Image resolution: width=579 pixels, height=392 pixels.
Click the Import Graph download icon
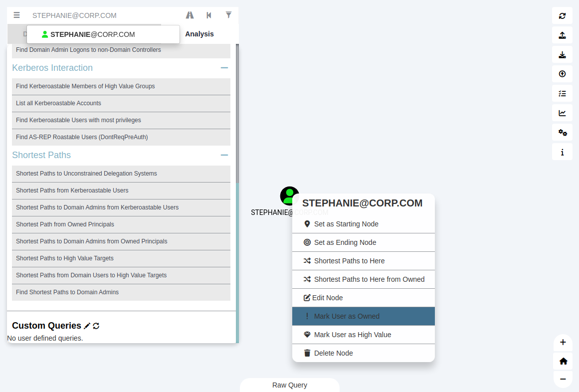[x=562, y=54]
